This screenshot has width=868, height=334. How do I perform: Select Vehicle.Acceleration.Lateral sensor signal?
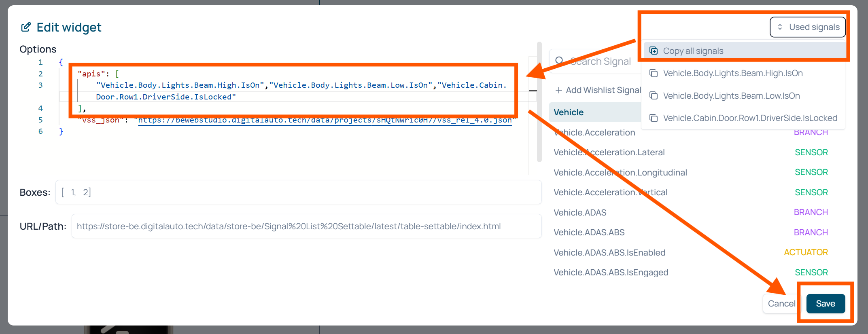[609, 152]
